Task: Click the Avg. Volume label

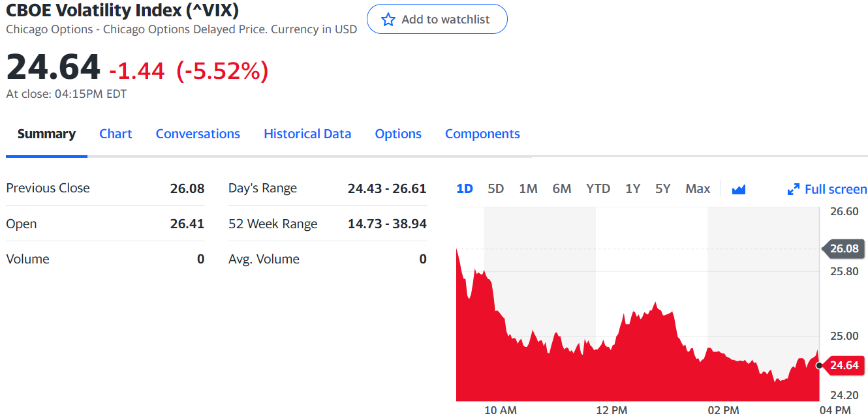Action: coord(264,259)
